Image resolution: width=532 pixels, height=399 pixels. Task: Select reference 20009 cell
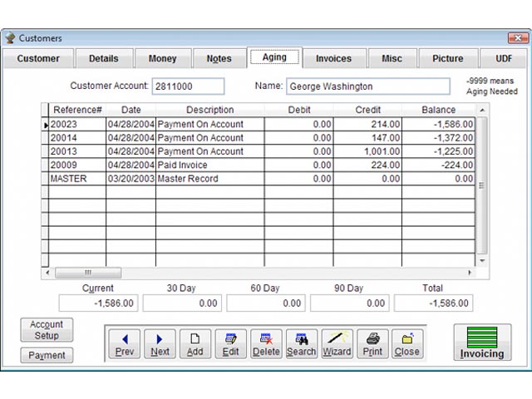coord(77,165)
